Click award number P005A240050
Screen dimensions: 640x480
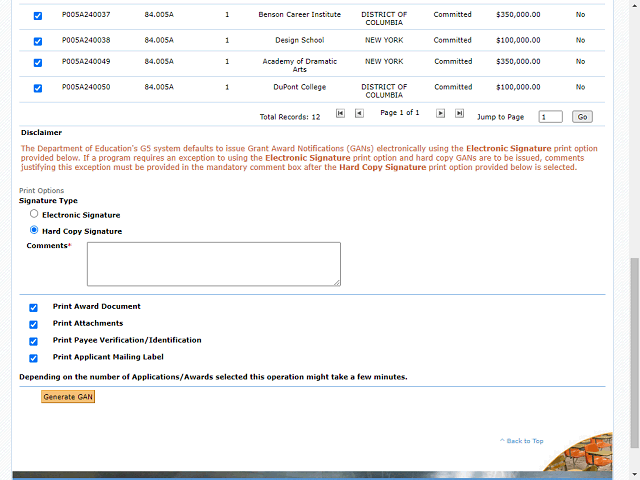[86, 87]
